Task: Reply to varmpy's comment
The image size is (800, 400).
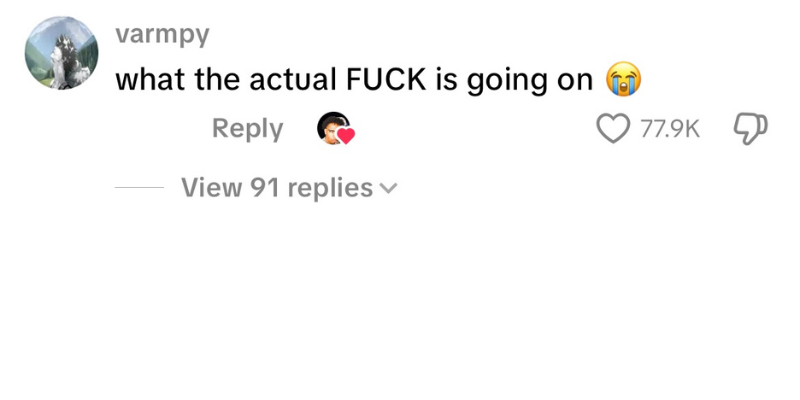Action: coord(247,129)
